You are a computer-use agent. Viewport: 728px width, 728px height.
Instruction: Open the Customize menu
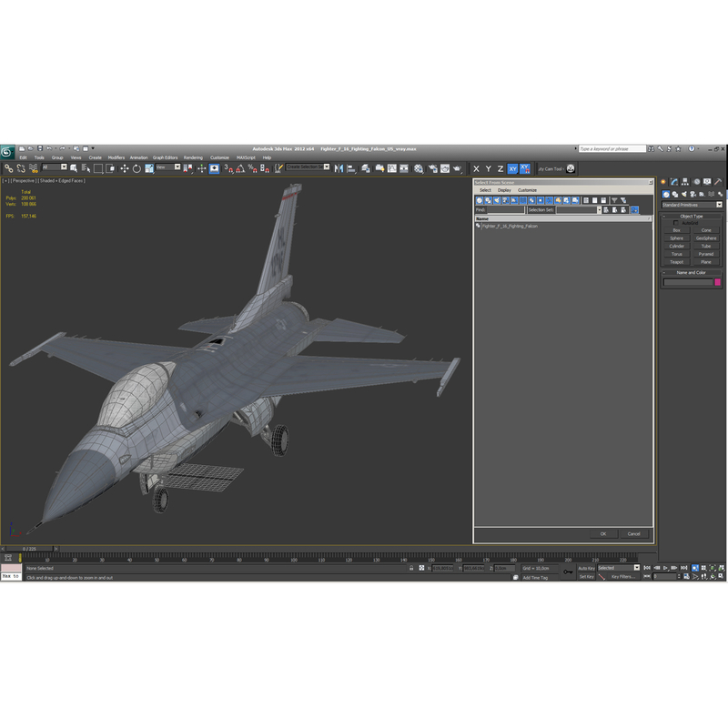[217, 157]
